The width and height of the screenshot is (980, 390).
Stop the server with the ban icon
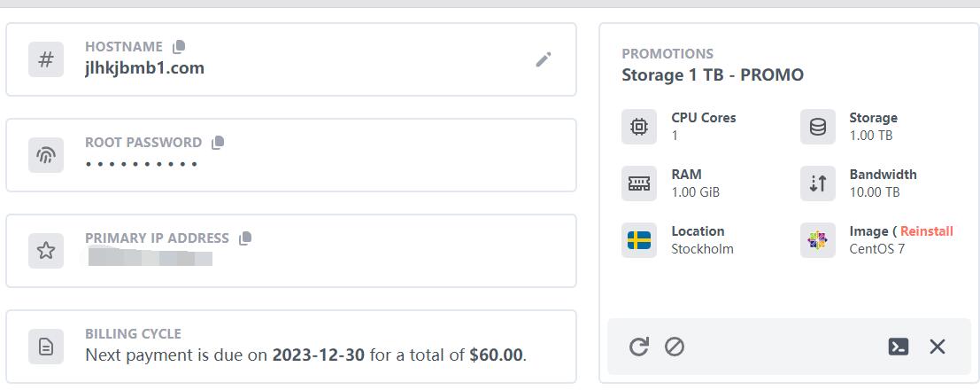click(675, 347)
